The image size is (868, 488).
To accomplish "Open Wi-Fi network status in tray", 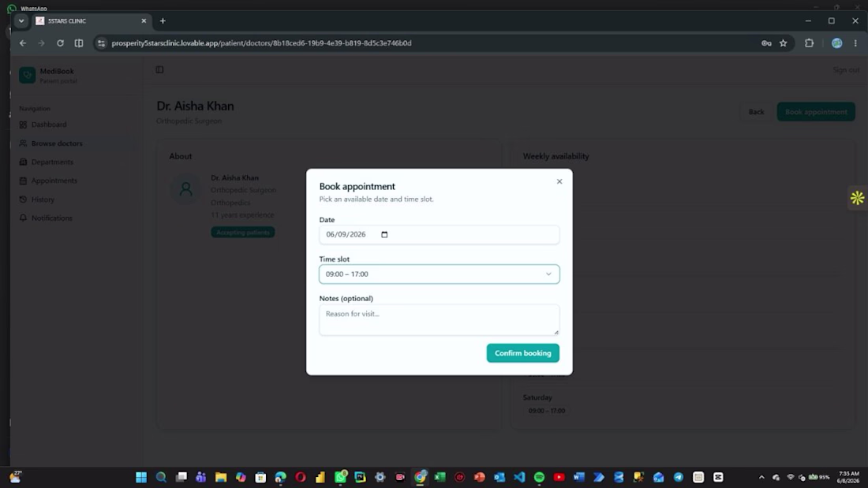I will (791, 477).
